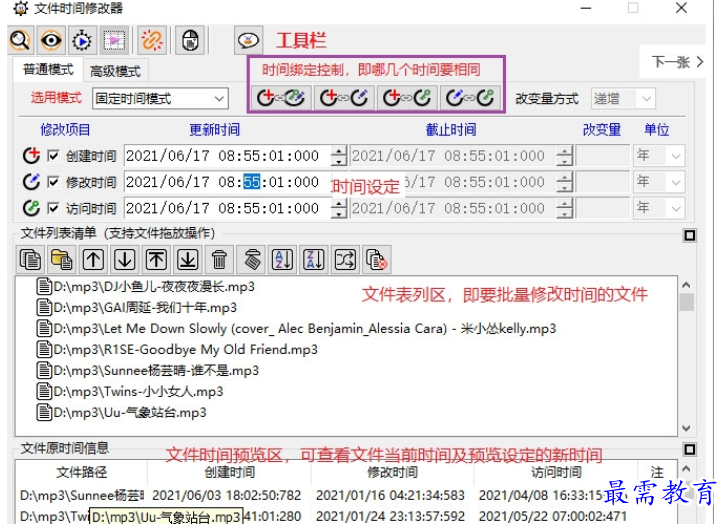Select DJ小鱼儿-夜夜夜漫长.mp3 in file list
Image resolution: width=725 pixels, height=524 pixels.
[x=146, y=287]
